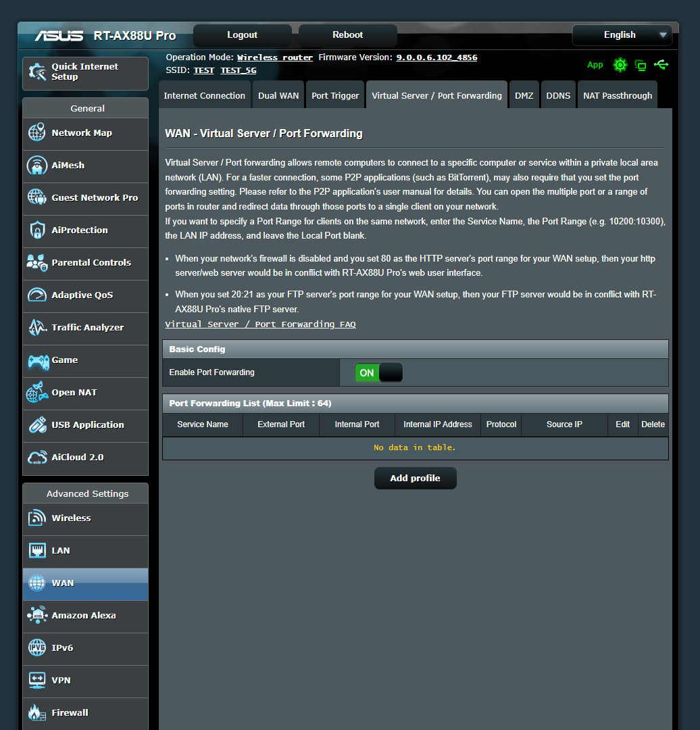This screenshot has height=730, width=700.
Task: Open Traffic Analyzer icon
Action: 37,327
